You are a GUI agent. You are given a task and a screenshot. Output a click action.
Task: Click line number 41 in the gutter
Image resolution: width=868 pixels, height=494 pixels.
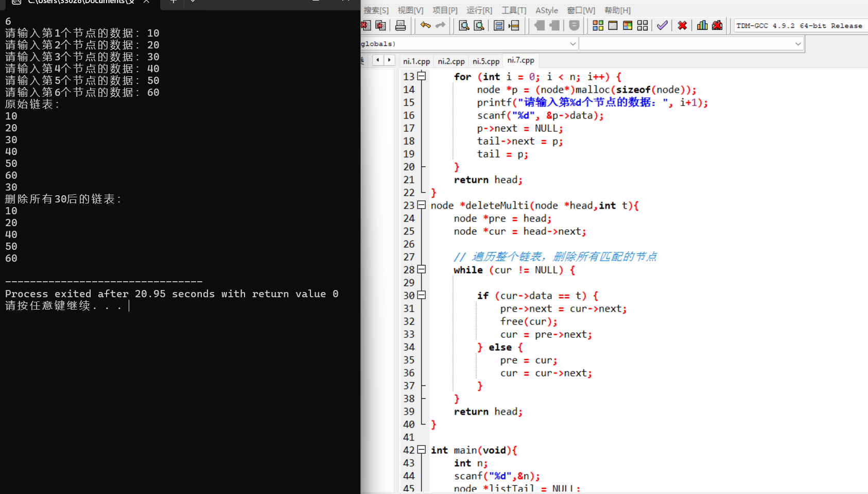409,437
